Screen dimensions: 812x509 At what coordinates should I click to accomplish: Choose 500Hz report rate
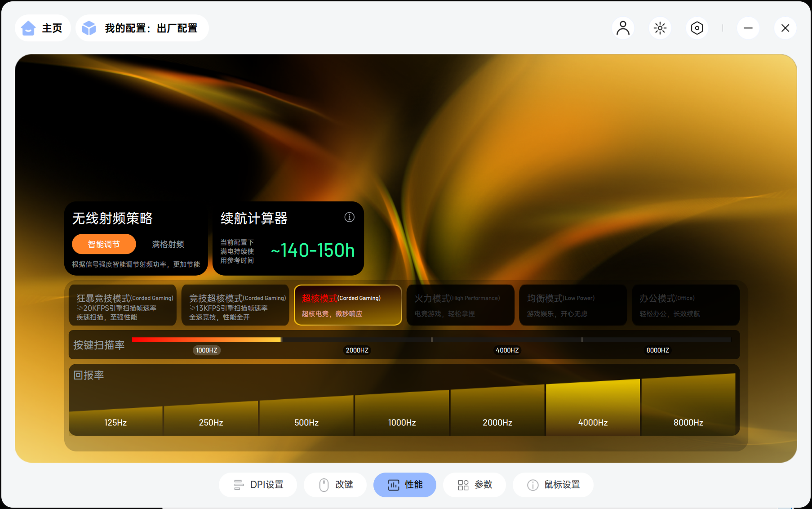pyautogui.click(x=306, y=415)
